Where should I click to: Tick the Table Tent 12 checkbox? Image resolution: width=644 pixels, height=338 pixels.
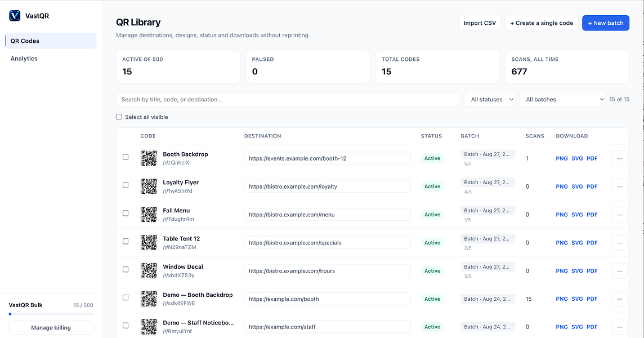[126, 241]
